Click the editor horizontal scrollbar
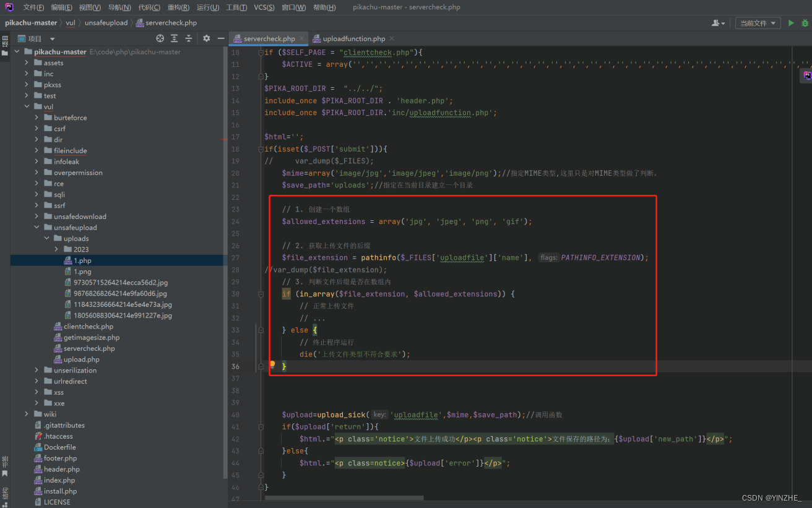Image resolution: width=812 pixels, height=508 pixels. tap(344, 497)
